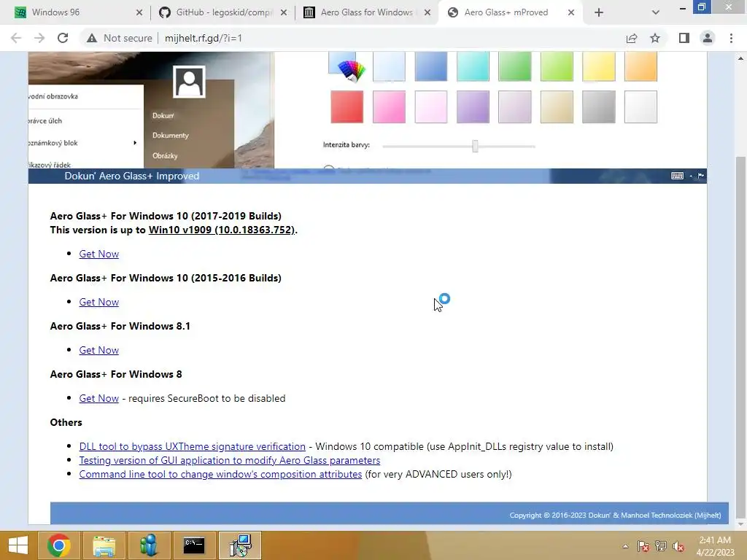
Task: Get Now for Windows 10 2015-2016 builds
Action: tap(98, 302)
